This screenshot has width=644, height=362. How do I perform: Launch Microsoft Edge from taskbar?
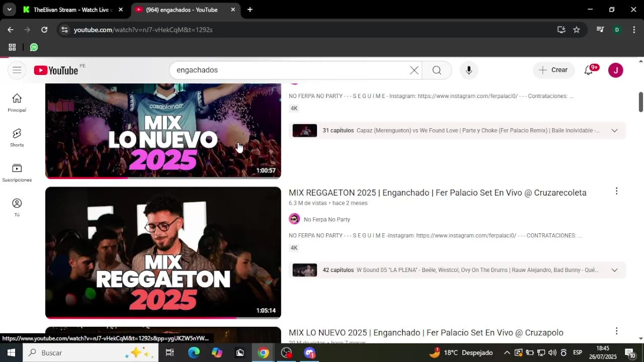click(x=194, y=352)
